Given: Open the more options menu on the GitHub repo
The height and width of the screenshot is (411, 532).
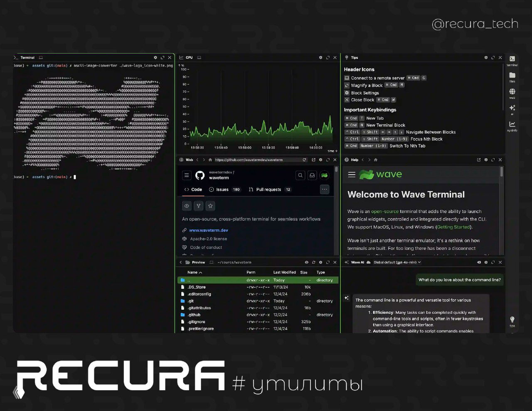Looking at the screenshot, I should 324,189.
